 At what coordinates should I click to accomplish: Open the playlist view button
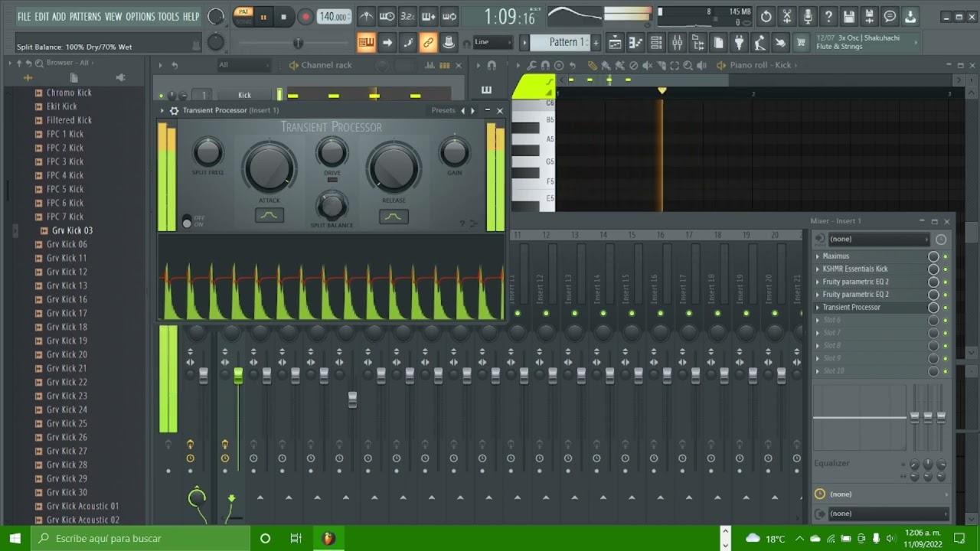pos(614,43)
